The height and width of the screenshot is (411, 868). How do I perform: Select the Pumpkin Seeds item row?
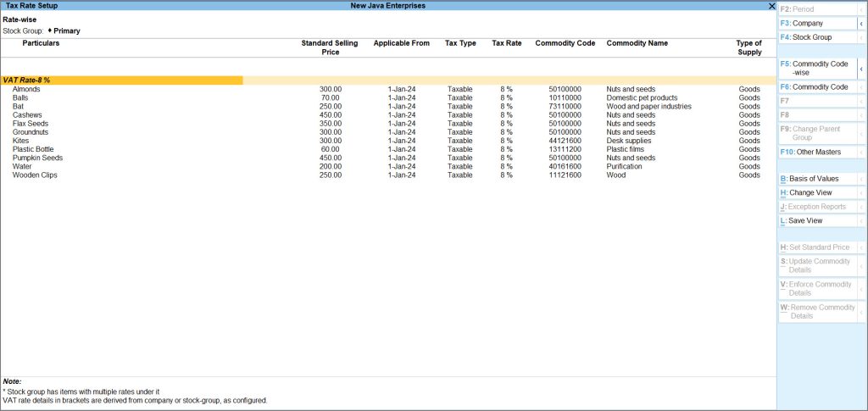coord(387,158)
